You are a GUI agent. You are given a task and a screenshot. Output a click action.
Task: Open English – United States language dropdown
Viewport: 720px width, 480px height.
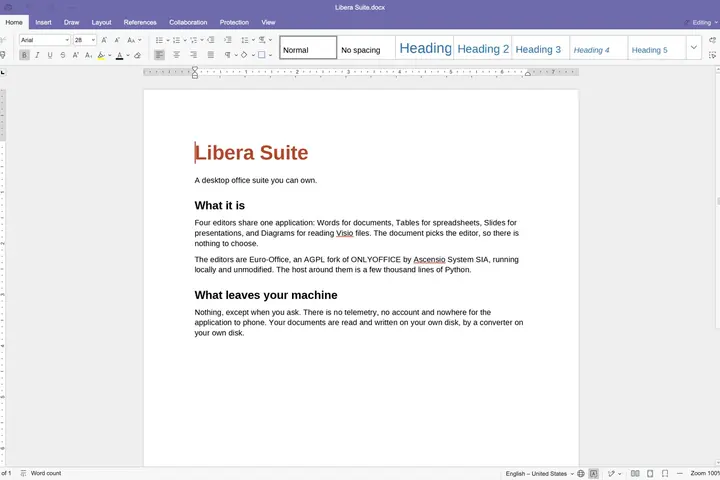pos(540,474)
